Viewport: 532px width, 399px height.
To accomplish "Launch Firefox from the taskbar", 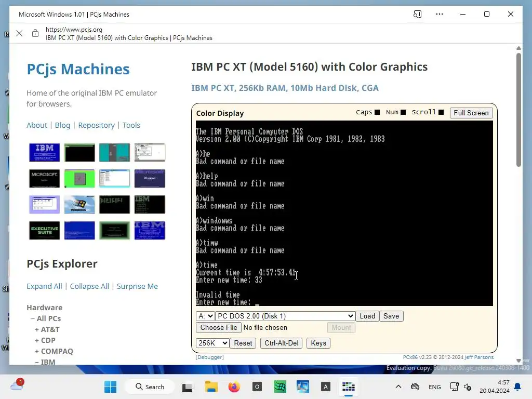I will (234, 387).
